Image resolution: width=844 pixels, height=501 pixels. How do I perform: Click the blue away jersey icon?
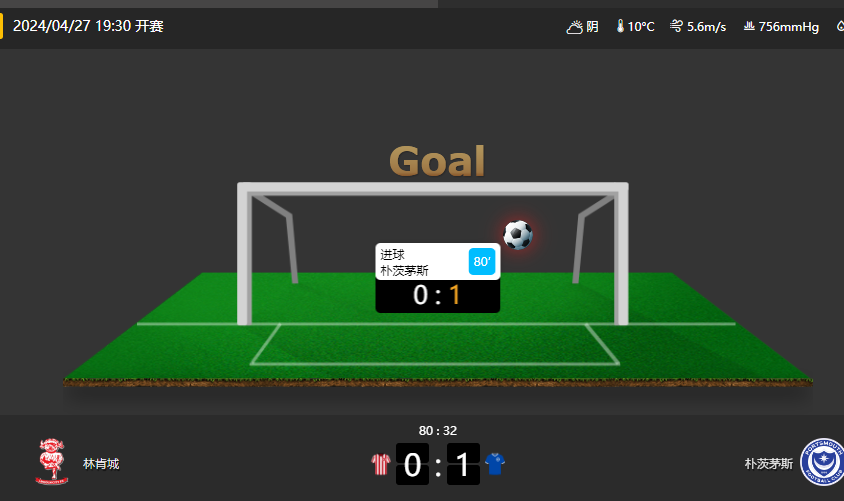coord(495,464)
